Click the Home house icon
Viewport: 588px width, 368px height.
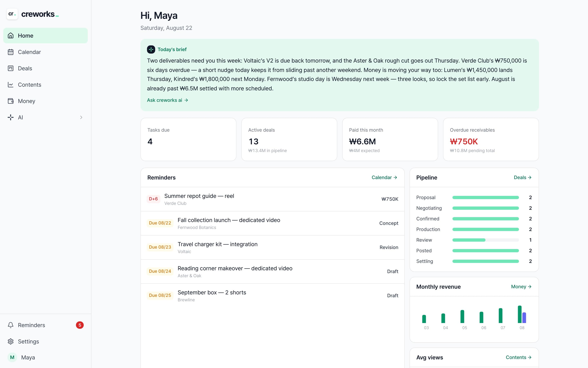point(10,36)
